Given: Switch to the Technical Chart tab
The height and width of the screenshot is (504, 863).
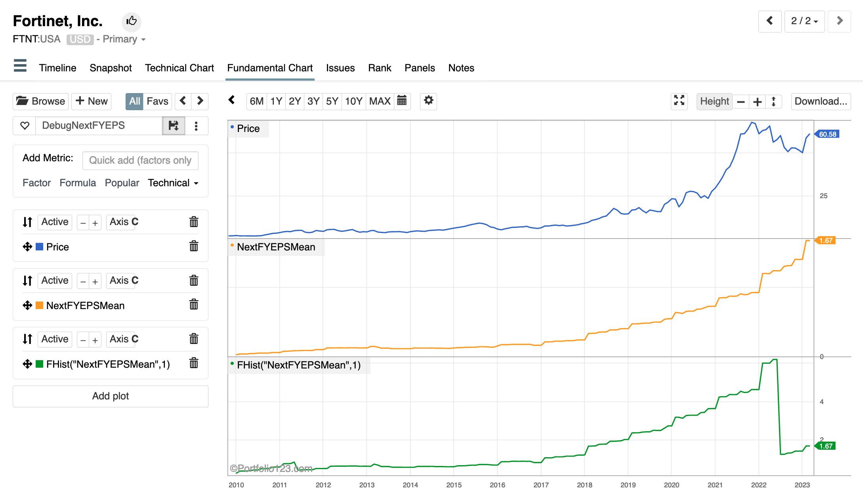Looking at the screenshot, I should (179, 68).
